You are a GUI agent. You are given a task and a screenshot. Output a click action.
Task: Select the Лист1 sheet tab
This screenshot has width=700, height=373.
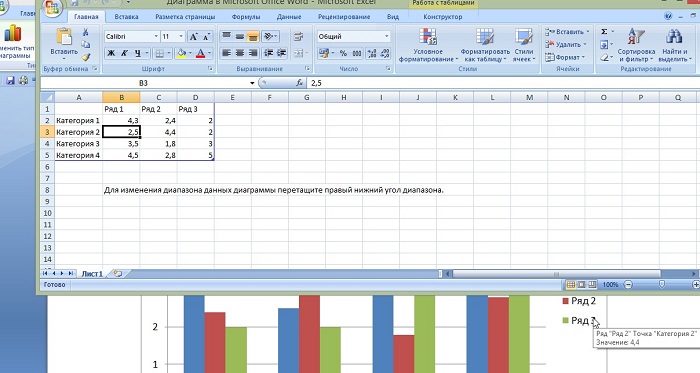click(92, 274)
